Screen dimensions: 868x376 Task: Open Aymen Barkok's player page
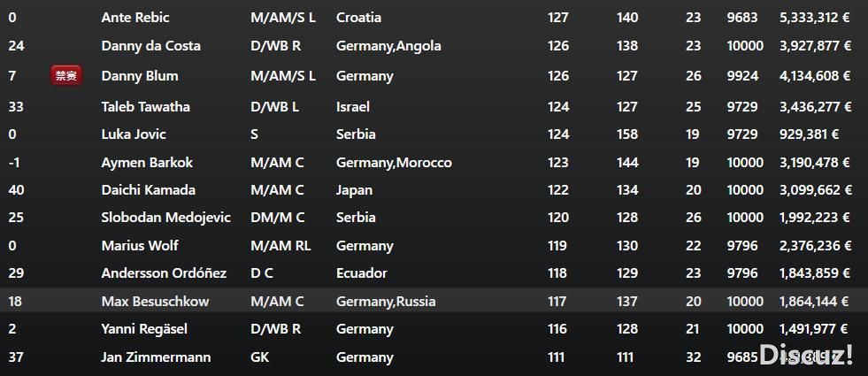pos(147,162)
